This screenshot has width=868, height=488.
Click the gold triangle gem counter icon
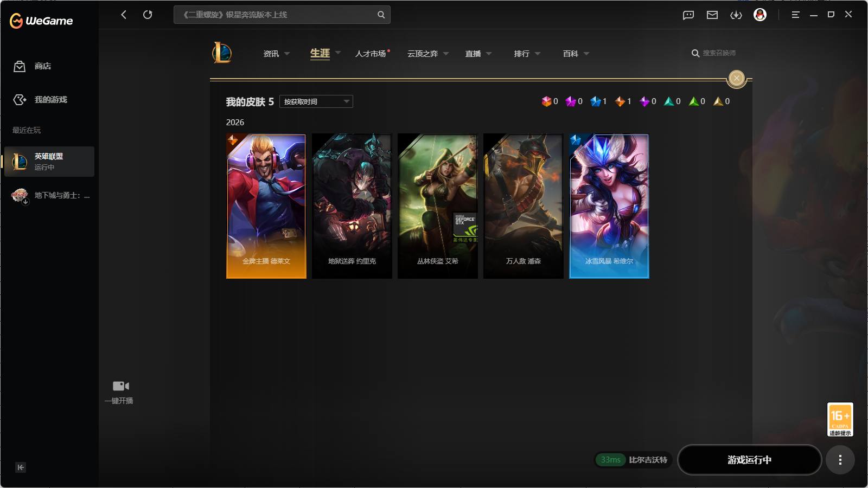coord(718,101)
